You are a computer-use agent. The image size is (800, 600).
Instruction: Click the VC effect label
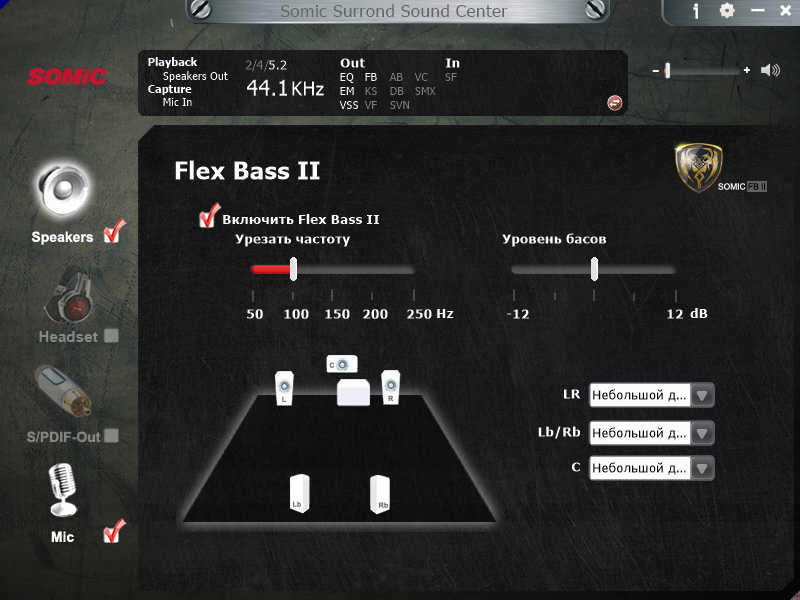(421, 77)
